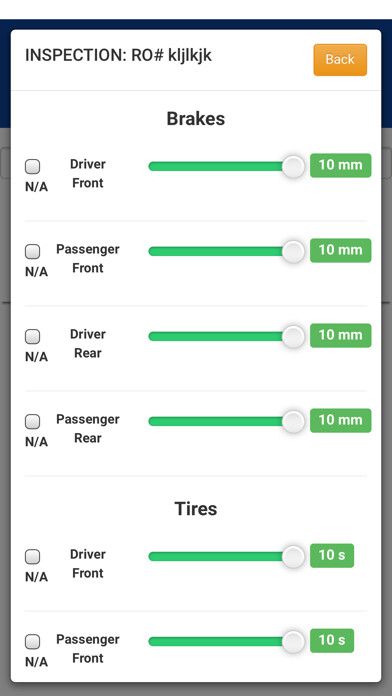
Task: Check N/A for Brakes Driver Front
Action: [x=32, y=166]
